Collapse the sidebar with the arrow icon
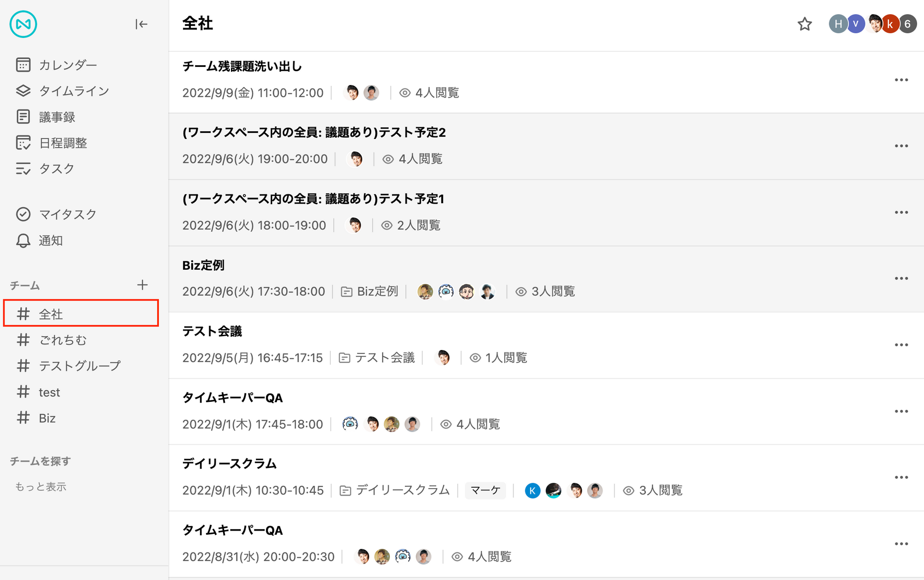This screenshot has width=924, height=580. 141,24
